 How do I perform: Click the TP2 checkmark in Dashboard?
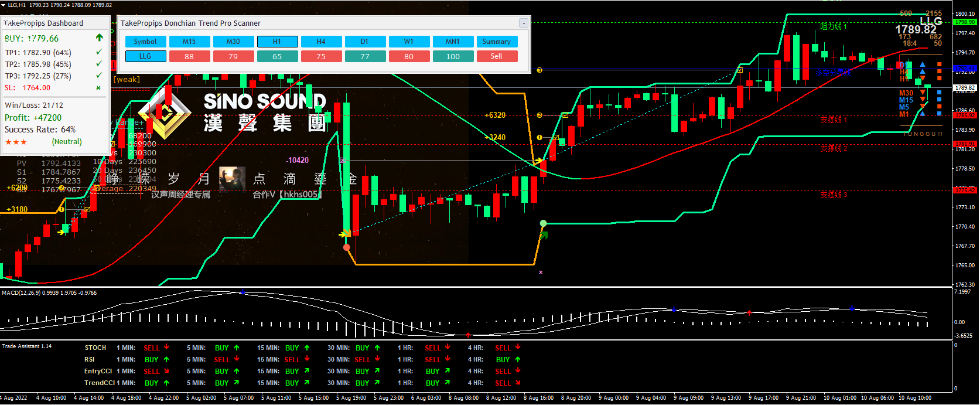point(98,64)
